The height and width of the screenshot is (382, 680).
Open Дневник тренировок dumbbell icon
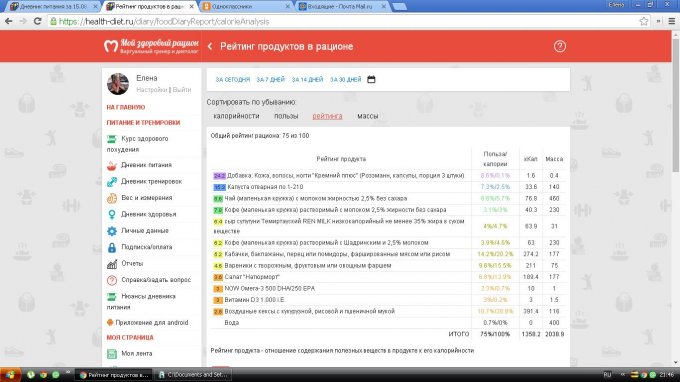tap(112, 182)
